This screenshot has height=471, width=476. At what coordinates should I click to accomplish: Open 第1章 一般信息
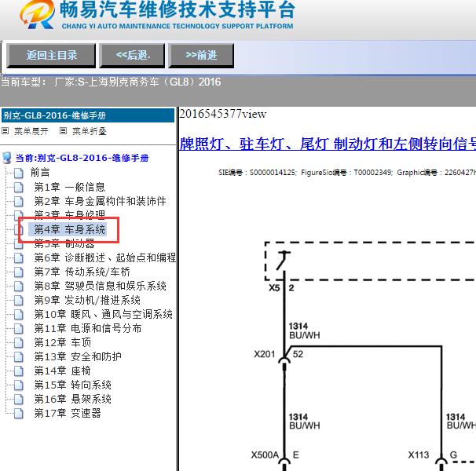(70, 187)
